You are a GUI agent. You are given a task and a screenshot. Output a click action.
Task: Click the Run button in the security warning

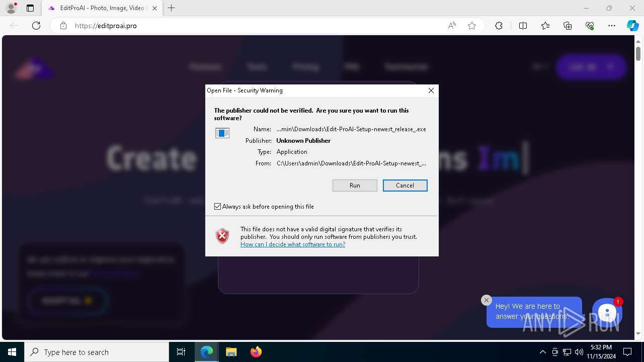pos(355,186)
